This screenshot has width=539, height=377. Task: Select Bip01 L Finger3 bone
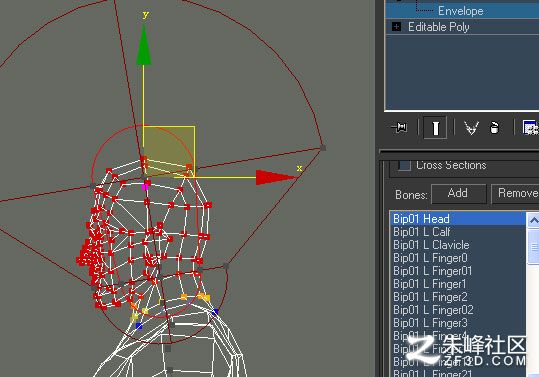(x=458, y=323)
